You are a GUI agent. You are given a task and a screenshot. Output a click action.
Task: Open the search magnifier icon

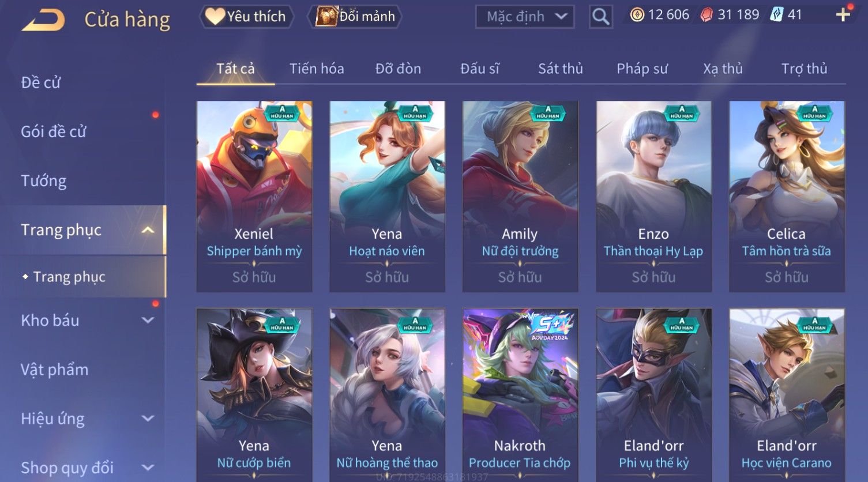pyautogui.click(x=600, y=17)
